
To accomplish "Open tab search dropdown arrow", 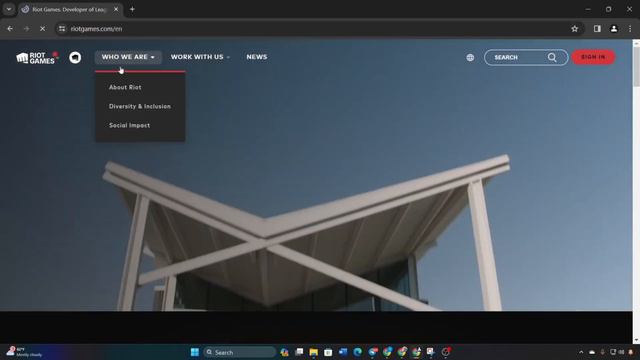I will coord(9,9).
